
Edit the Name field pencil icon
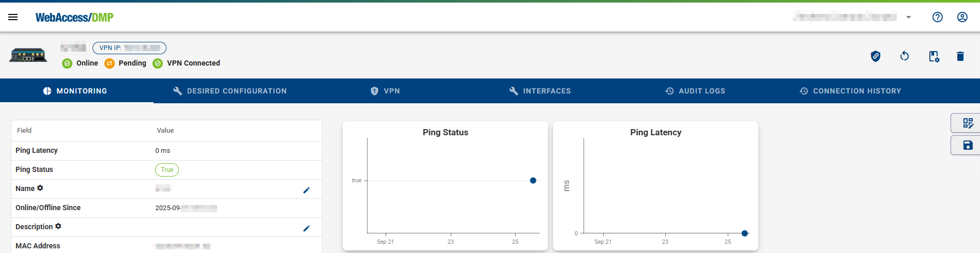pos(306,190)
